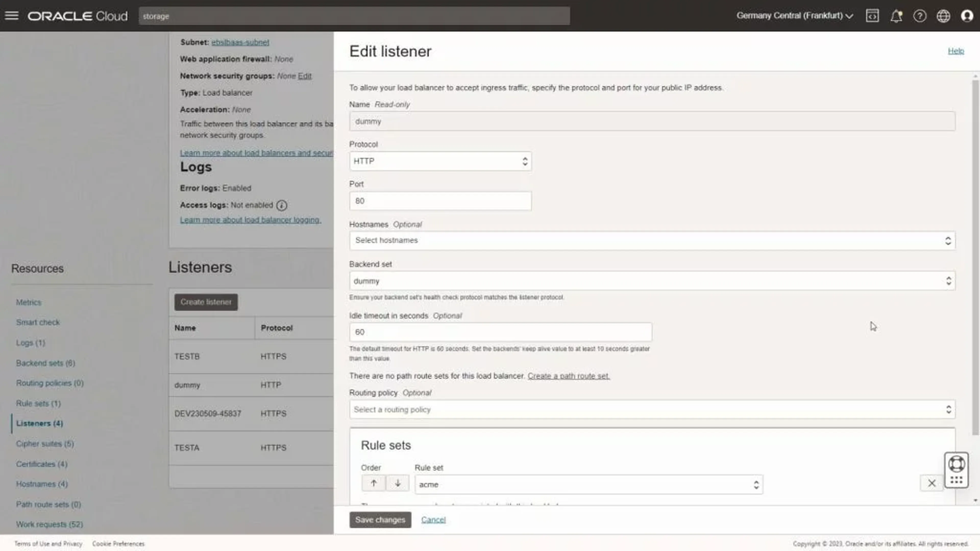Move acme rule set down in order

398,483
